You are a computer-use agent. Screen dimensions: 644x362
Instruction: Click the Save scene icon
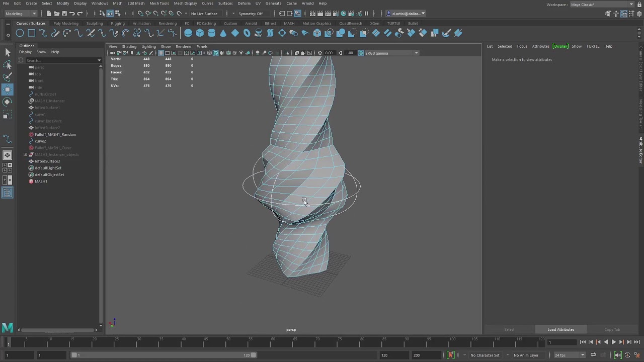tap(64, 14)
